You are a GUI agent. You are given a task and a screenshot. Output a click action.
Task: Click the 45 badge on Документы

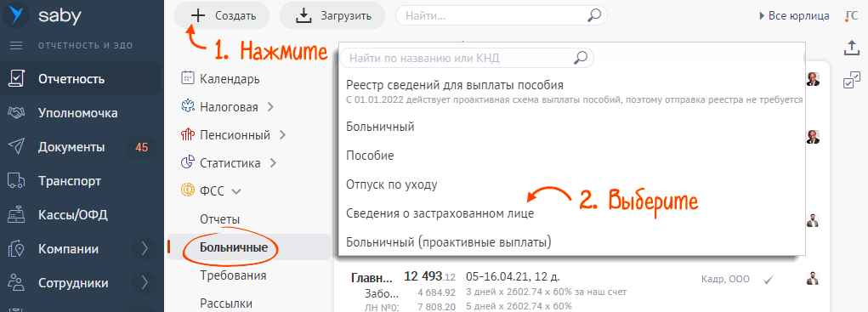tap(142, 147)
